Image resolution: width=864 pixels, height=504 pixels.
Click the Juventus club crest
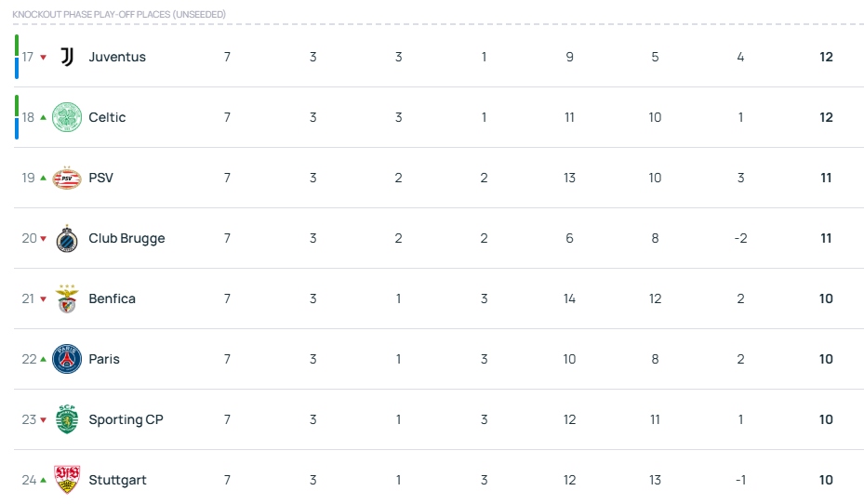click(67, 57)
